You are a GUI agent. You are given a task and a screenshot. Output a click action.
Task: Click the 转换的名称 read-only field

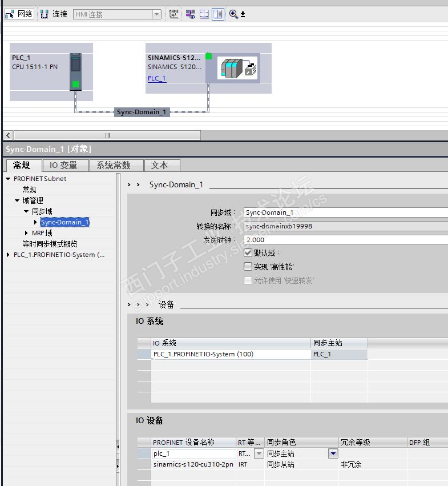point(346,226)
